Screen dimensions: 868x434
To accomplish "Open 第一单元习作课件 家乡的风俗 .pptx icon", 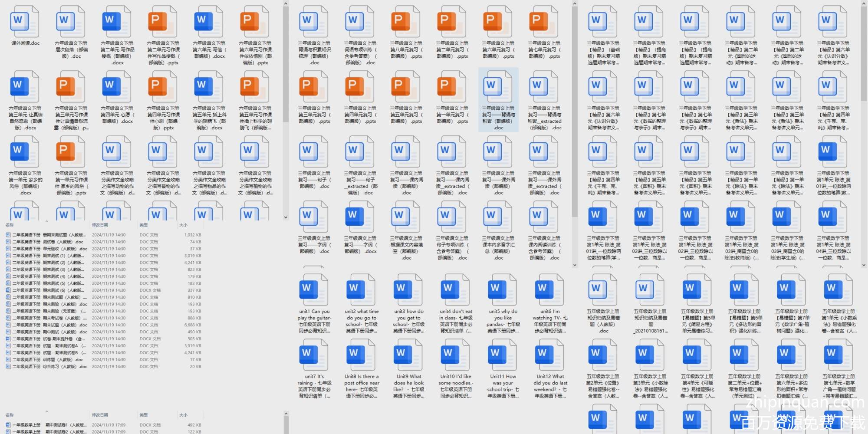I will click(71, 151).
